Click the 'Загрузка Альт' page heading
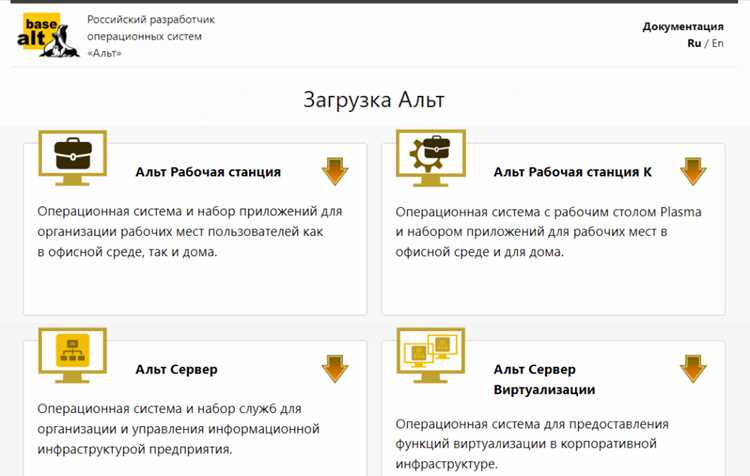The width and height of the screenshot is (750, 476). tap(374, 100)
